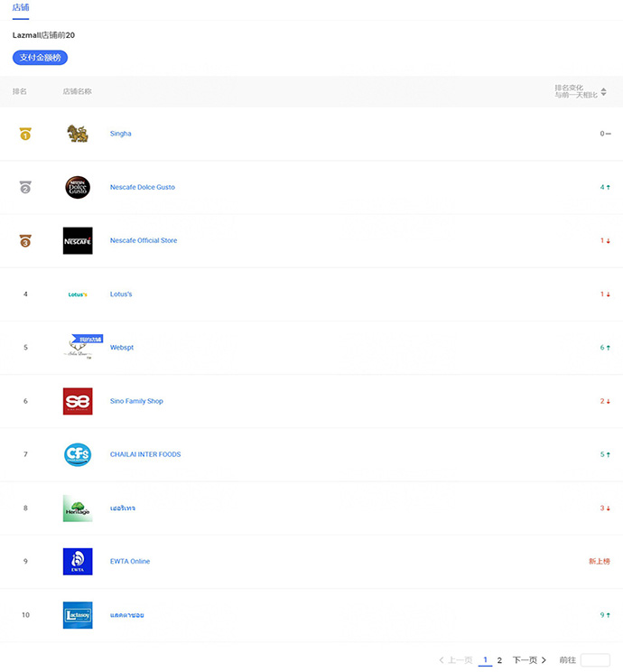
Task: Select the 支付金额榜 filter pill
Action: coord(40,58)
